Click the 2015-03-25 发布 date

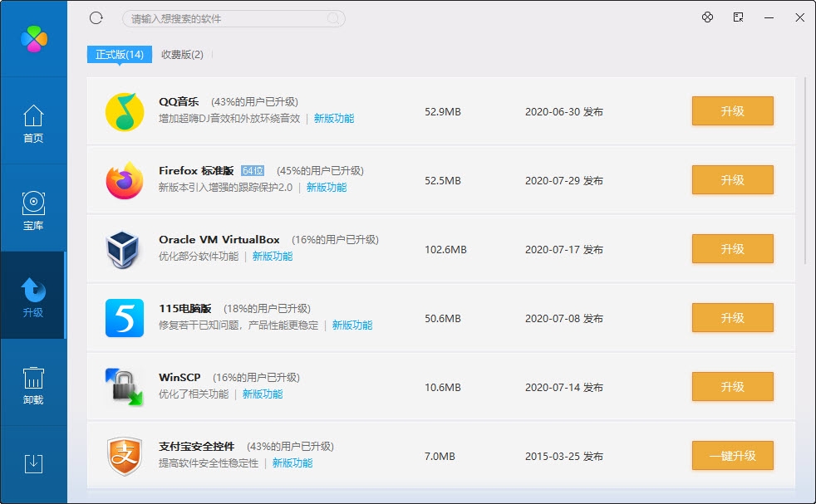click(564, 456)
